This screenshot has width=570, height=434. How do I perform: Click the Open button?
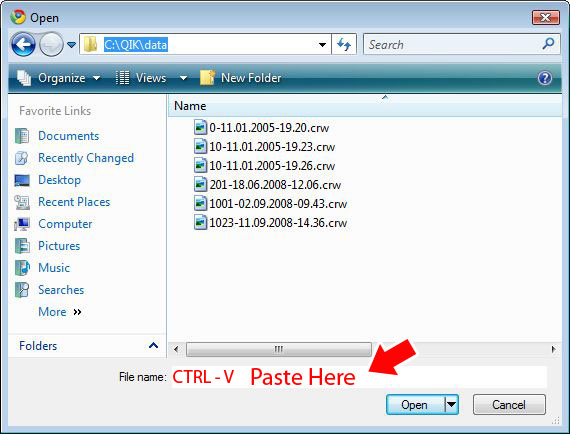pos(415,405)
